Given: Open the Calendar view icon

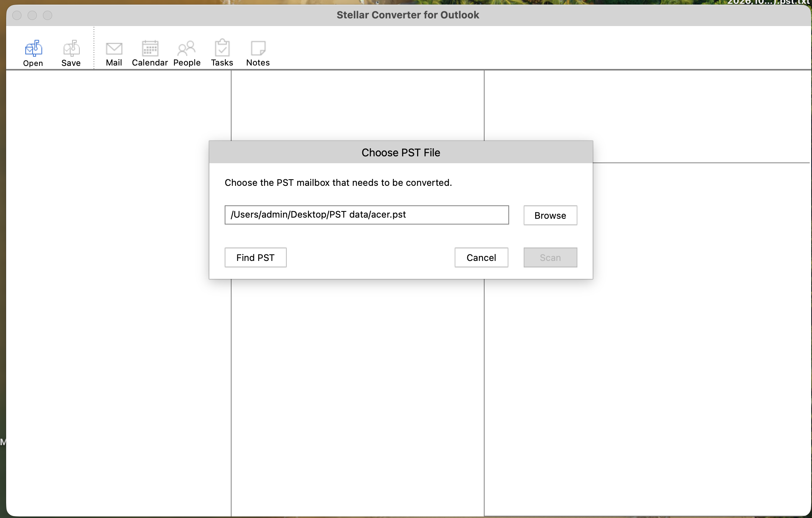Looking at the screenshot, I should [x=150, y=49].
